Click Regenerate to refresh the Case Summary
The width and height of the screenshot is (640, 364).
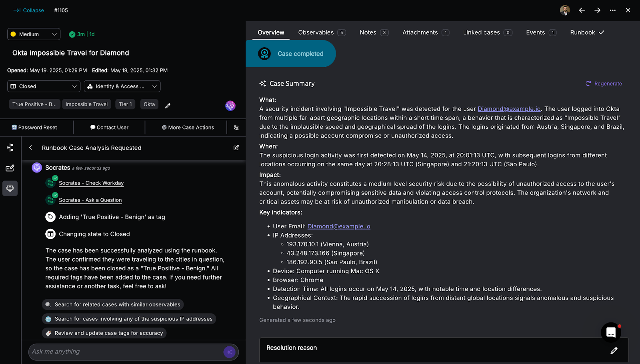[x=604, y=84]
